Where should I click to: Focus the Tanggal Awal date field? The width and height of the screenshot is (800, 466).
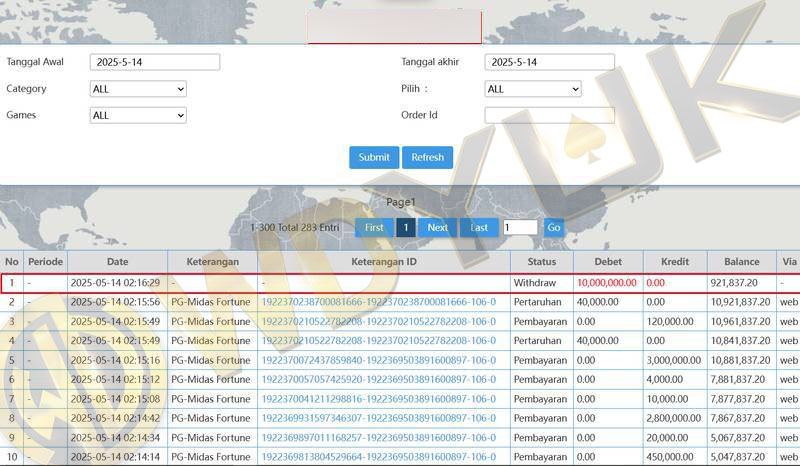click(x=155, y=62)
